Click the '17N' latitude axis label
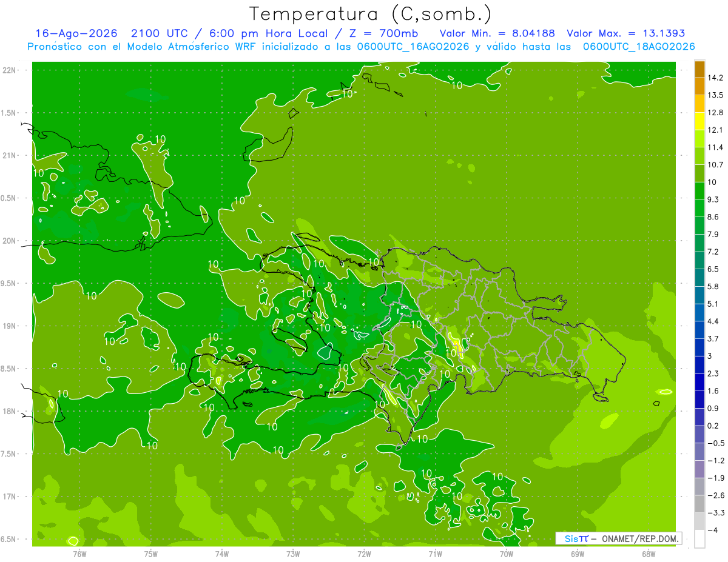Viewport: 728px width, 562px height. [9, 497]
